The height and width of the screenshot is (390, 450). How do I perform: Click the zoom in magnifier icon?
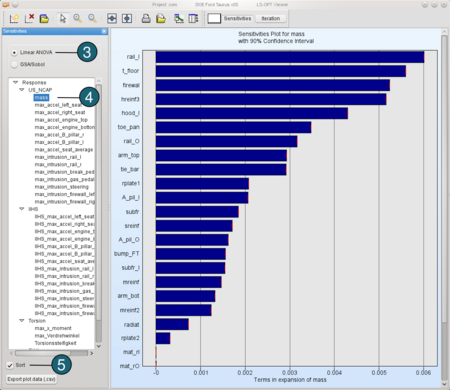(78, 18)
